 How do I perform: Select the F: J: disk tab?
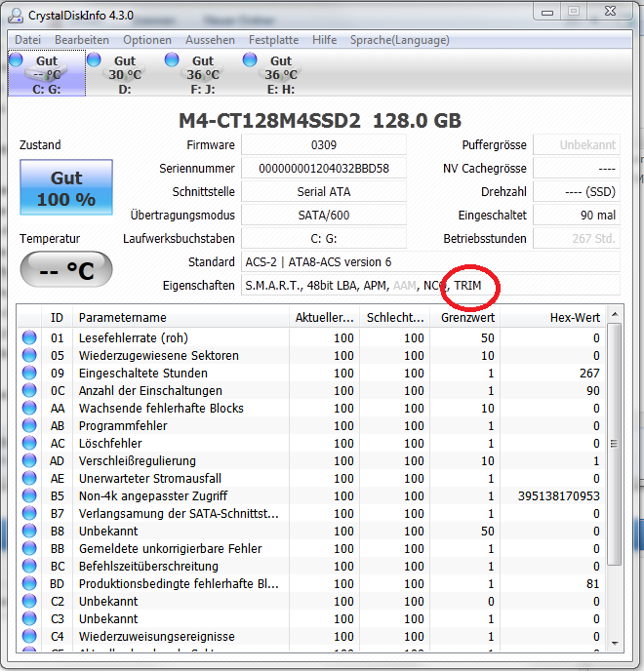(203, 73)
